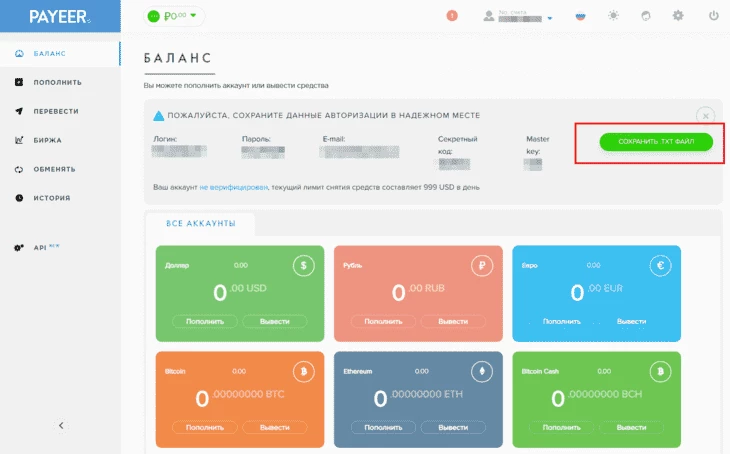Open the support headset icon
The height and width of the screenshot is (454, 730).
[645, 16]
